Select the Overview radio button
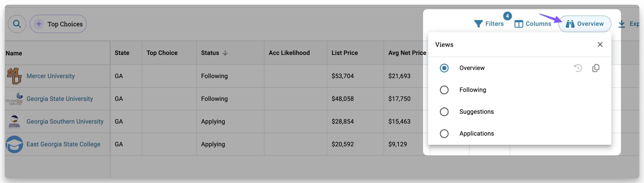The image size is (644, 183). [444, 68]
